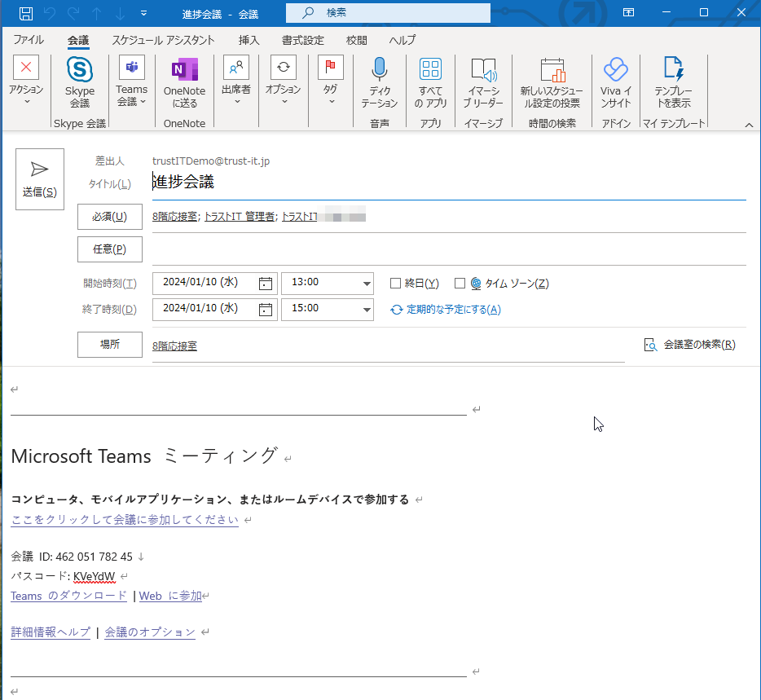Expand the start time 13:00 dropdown
761x700 pixels.
(366, 284)
